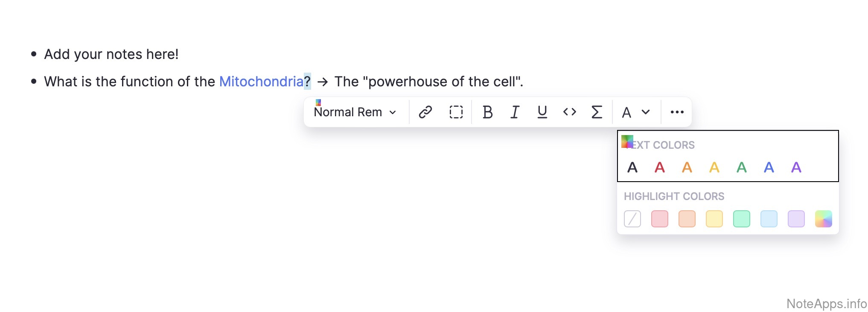Expand the text color chevron
Image resolution: width=868 pixels, height=312 pixels.
[646, 112]
